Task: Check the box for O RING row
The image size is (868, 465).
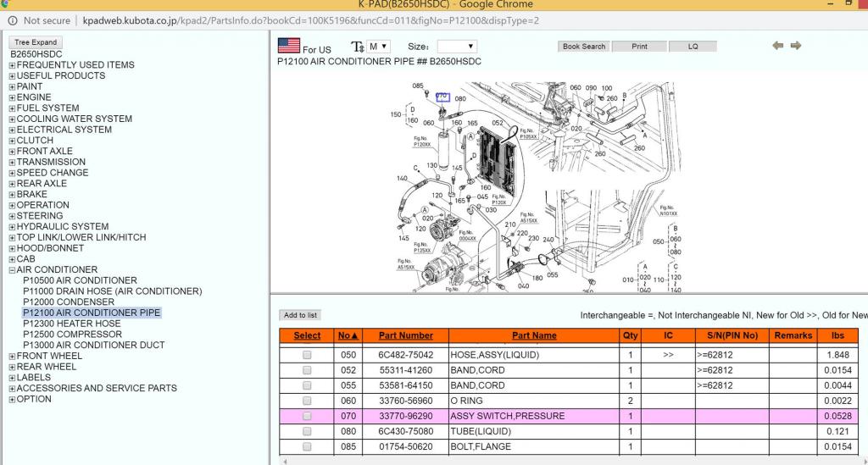Action: click(x=307, y=401)
